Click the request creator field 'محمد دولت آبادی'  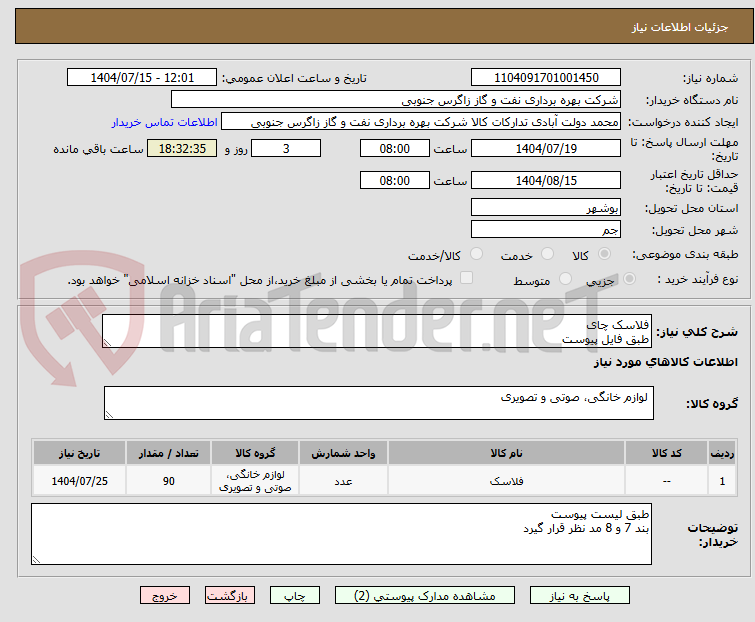(421, 122)
